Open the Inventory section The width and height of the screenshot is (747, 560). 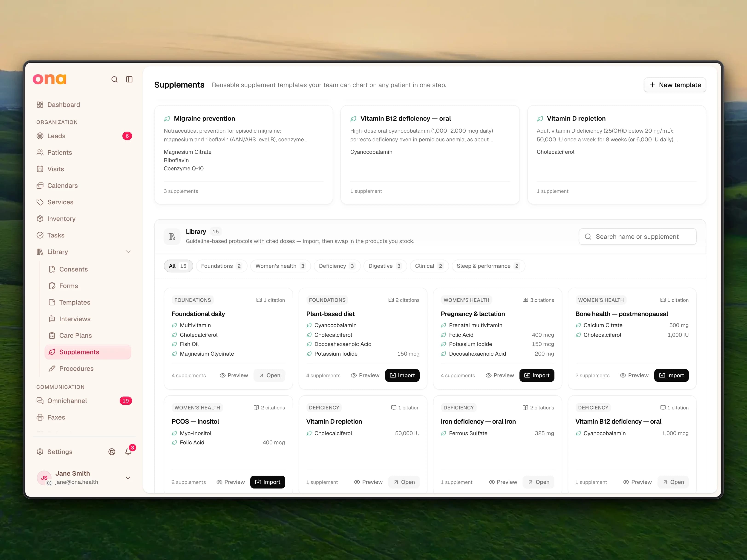[84, 219]
